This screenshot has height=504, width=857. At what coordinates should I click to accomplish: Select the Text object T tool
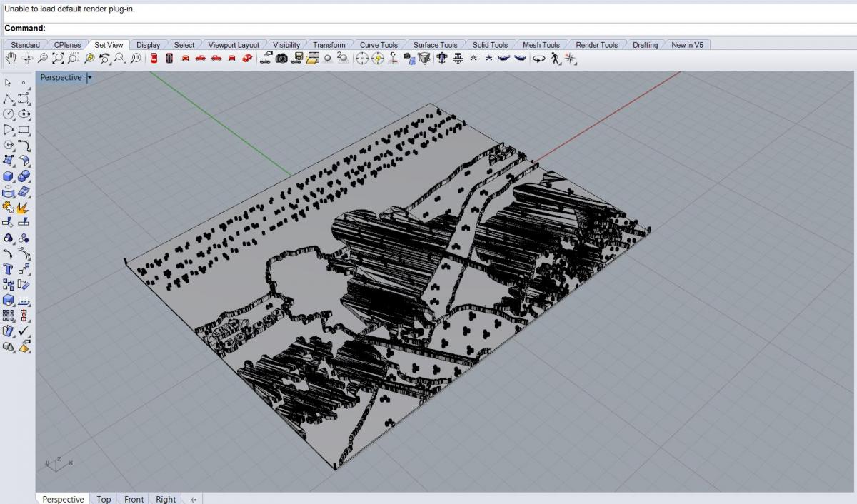tap(9, 269)
